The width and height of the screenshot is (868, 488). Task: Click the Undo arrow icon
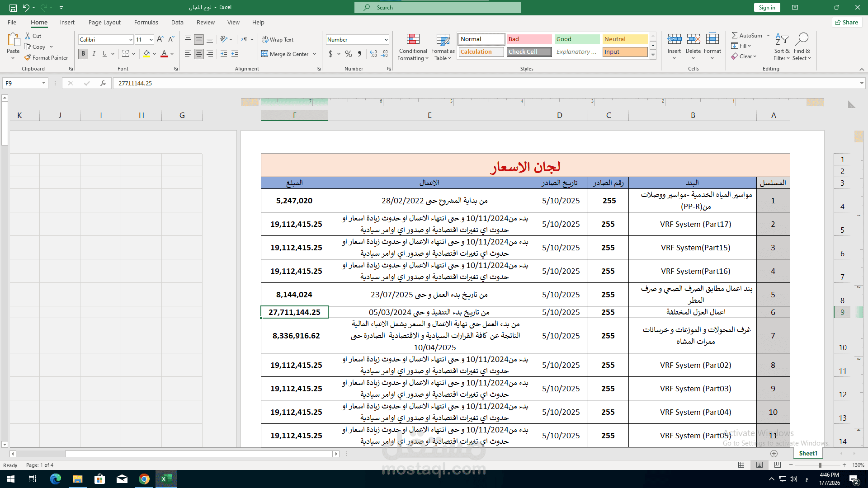tap(26, 8)
